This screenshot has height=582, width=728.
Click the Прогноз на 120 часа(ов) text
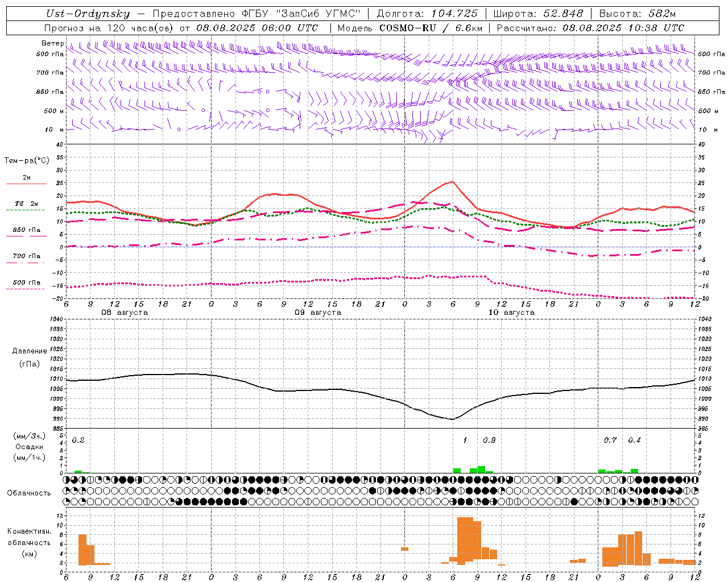[x=110, y=28]
